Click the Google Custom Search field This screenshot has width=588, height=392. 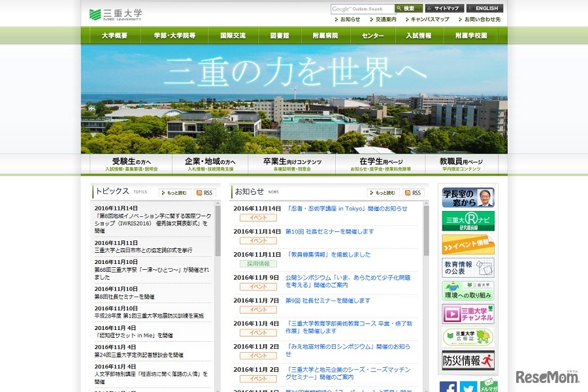click(363, 8)
